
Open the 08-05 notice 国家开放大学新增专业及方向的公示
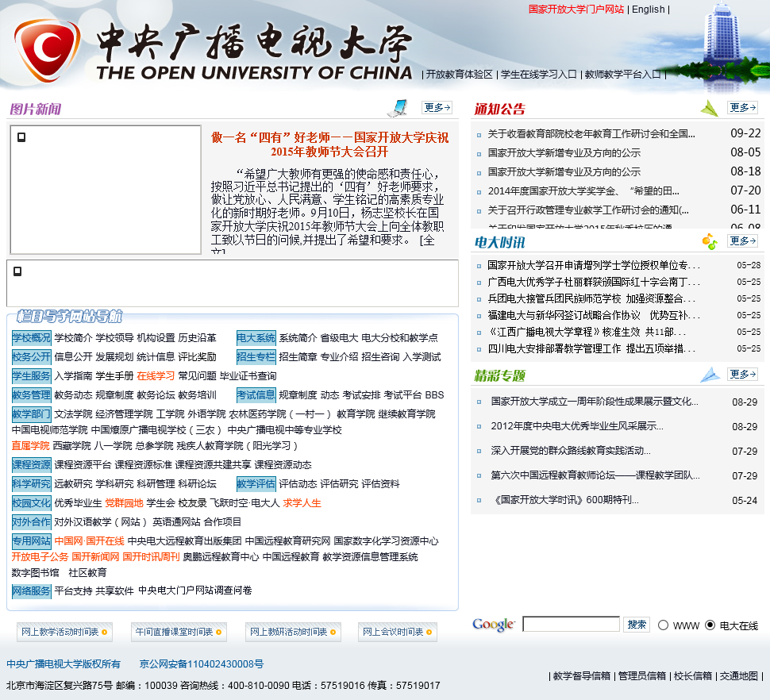pos(564,152)
